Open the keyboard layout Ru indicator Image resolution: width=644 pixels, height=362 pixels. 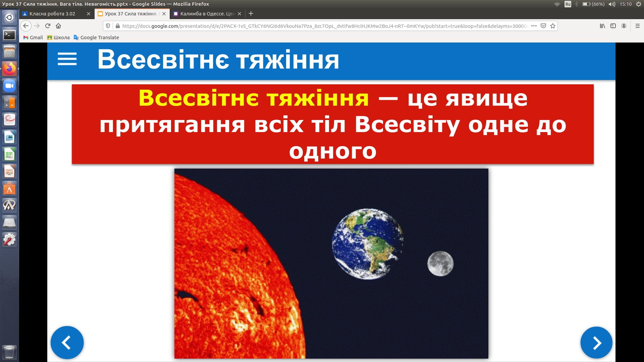[568, 4]
